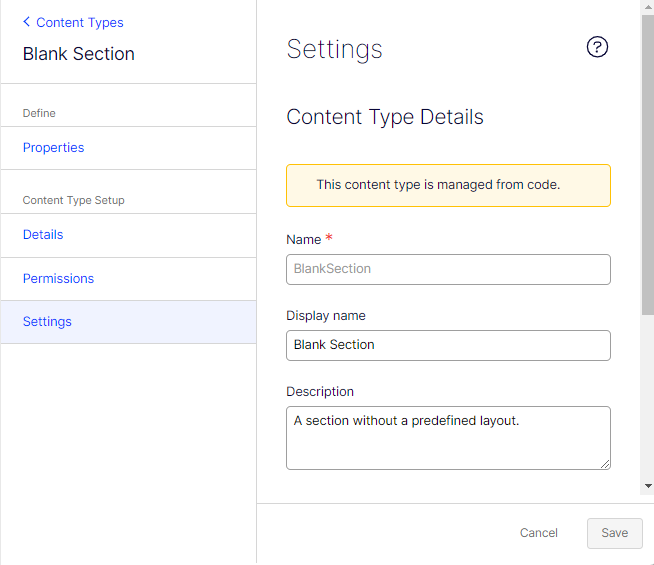Click the managed from code notice banner
This screenshot has width=654, height=565.
[x=448, y=185]
